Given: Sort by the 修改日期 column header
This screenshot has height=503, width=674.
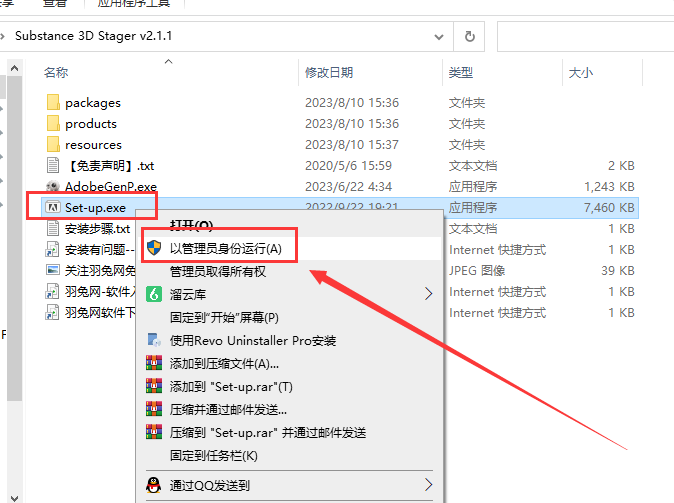Looking at the screenshot, I should pos(329,72).
